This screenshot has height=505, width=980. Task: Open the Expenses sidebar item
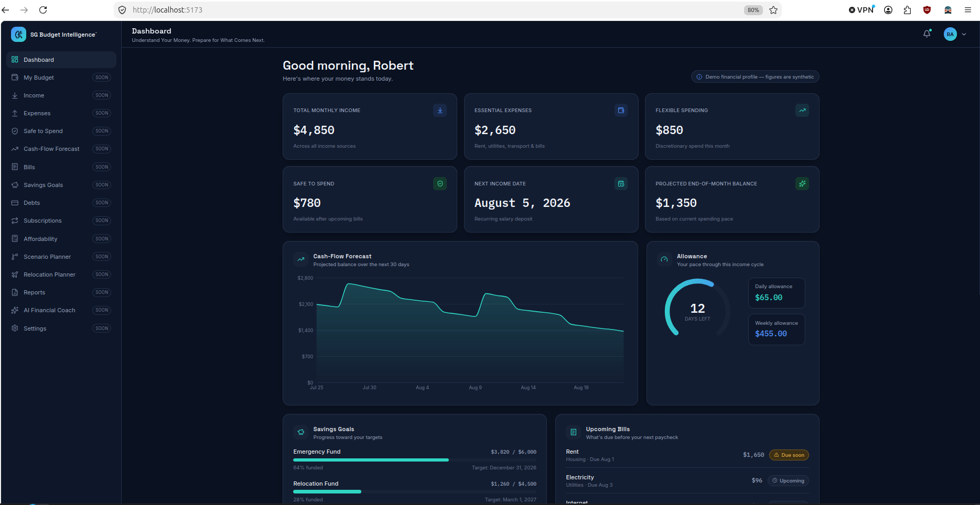pyautogui.click(x=61, y=113)
